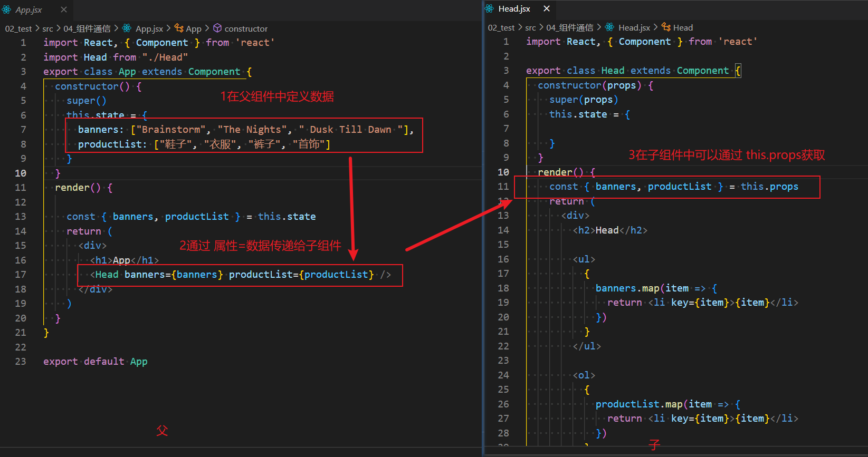Click '<ol>' tag line in Head.jsx
Image resolution: width=868 pixels, height=457 pixels.
coord(584,375)
